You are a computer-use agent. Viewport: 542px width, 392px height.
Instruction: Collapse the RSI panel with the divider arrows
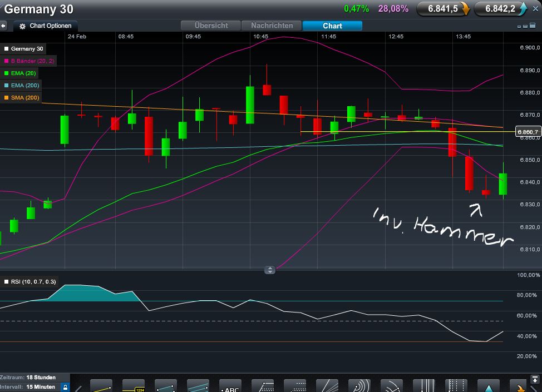270,270
